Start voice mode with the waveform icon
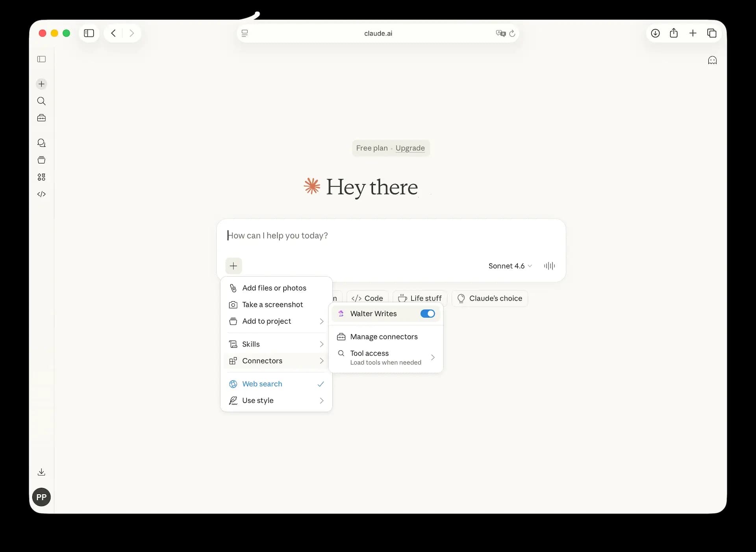756x552 pixels. (x=549, y=266)
